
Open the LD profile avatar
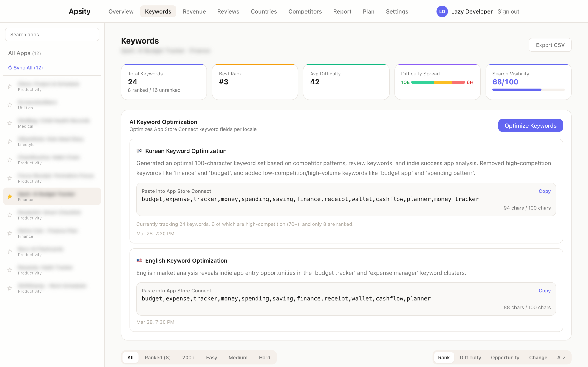(x=442, y=11)
